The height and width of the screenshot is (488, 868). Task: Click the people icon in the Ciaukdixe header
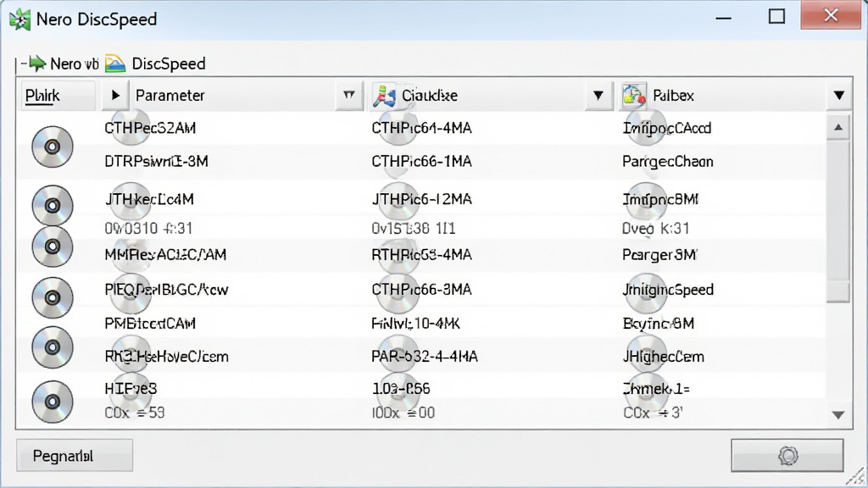(x=384, y=96)
